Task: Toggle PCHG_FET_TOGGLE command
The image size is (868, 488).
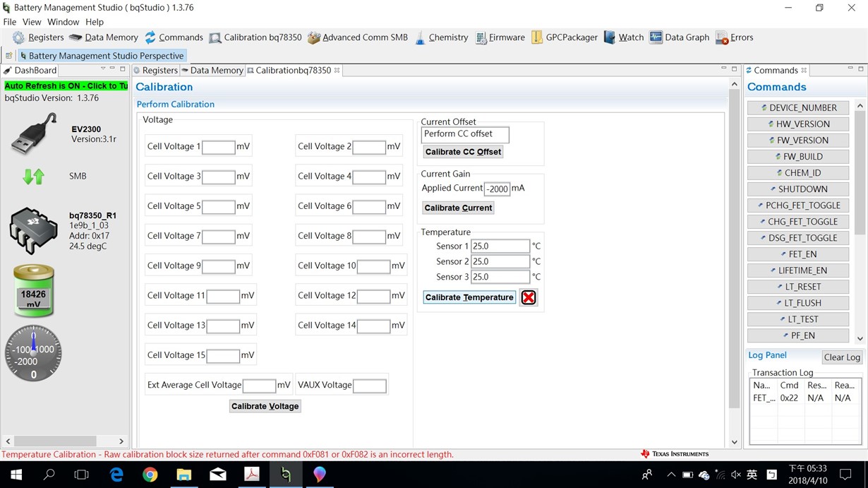Action: (x=799, y=206)
